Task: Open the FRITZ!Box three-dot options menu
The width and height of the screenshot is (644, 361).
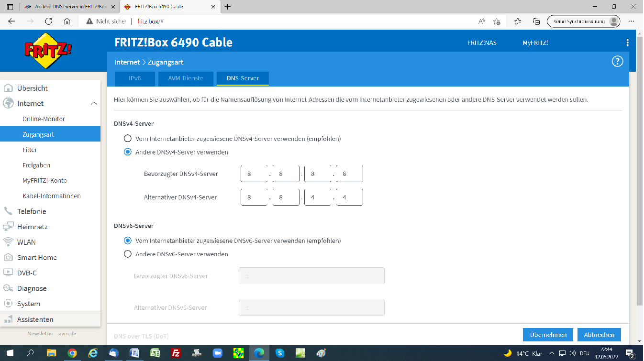Action: tap(627, 43)
